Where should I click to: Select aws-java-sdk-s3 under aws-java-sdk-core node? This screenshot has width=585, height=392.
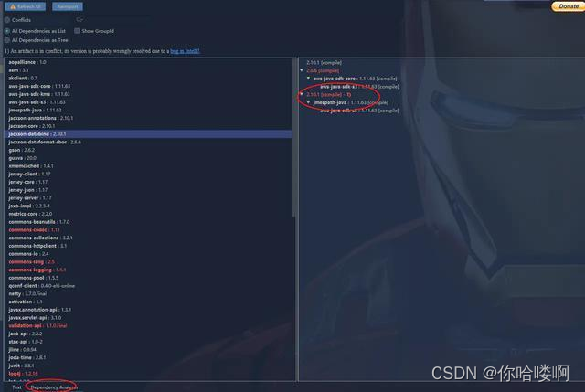(x=359, y=87)
